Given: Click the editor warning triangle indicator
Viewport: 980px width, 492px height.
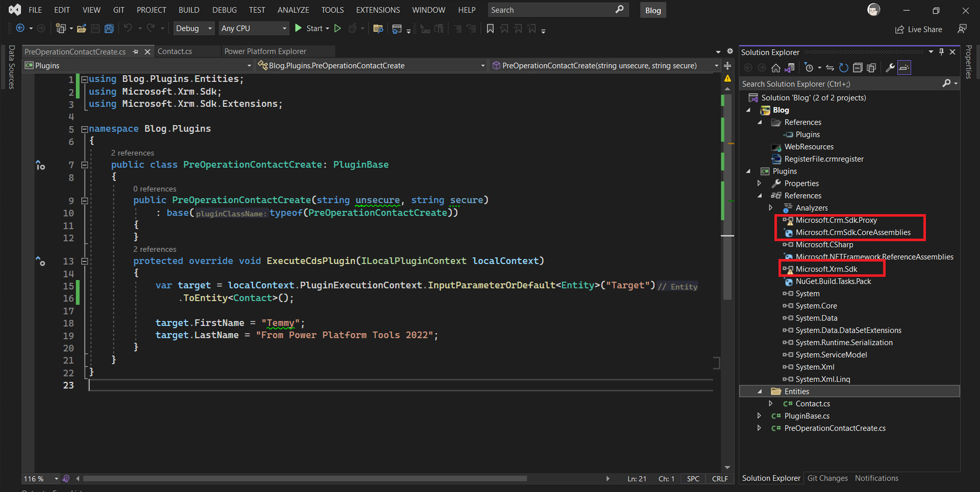Looking at the screenshot, I should 728,79.
